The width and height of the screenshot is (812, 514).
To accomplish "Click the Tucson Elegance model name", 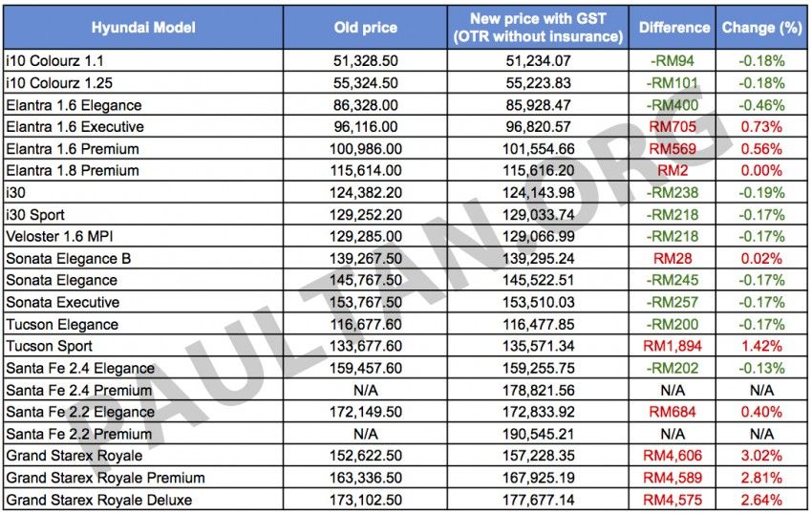I will click(x=61, y=324).
